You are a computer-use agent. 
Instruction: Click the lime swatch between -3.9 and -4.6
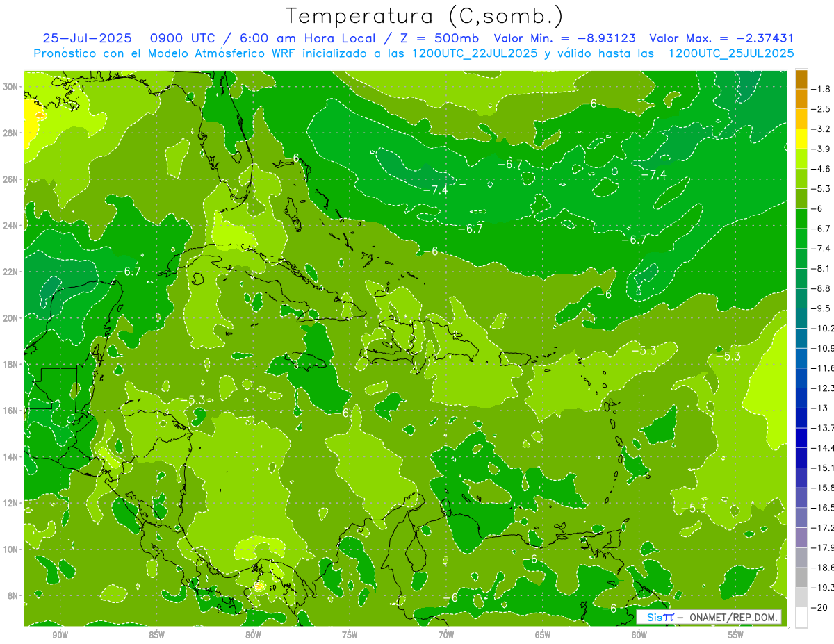pyautogui.click(x=801, y=159)
